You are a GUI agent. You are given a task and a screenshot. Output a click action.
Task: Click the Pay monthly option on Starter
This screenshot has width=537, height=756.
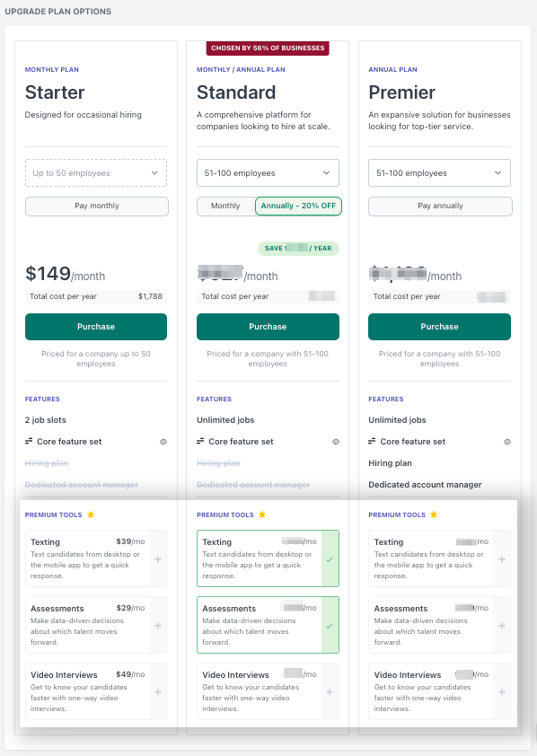click(x=95, y=206)
